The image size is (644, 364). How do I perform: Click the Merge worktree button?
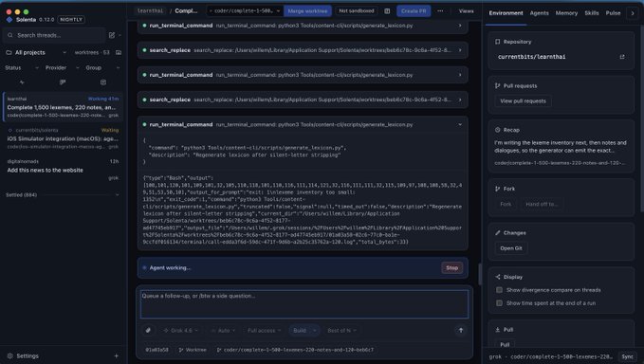307,11
